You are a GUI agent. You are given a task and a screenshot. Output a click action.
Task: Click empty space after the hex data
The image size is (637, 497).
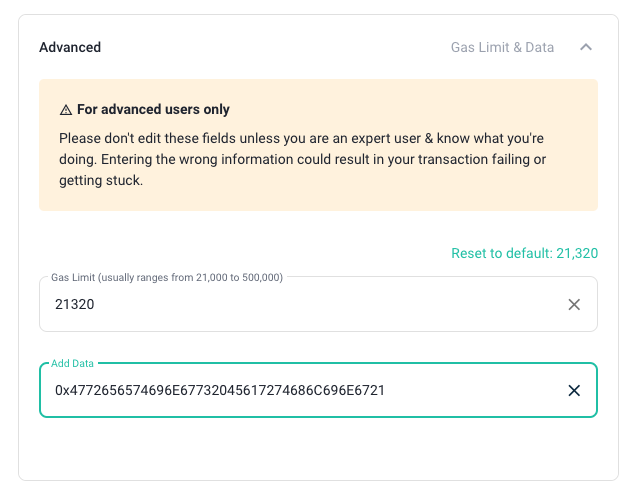tap(475, 391)
